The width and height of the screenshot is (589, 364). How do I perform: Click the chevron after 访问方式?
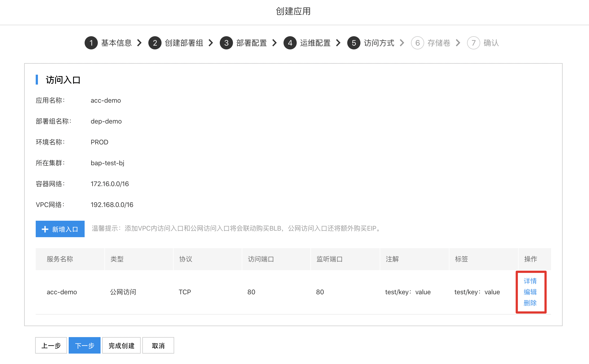(x=402, y=43)
